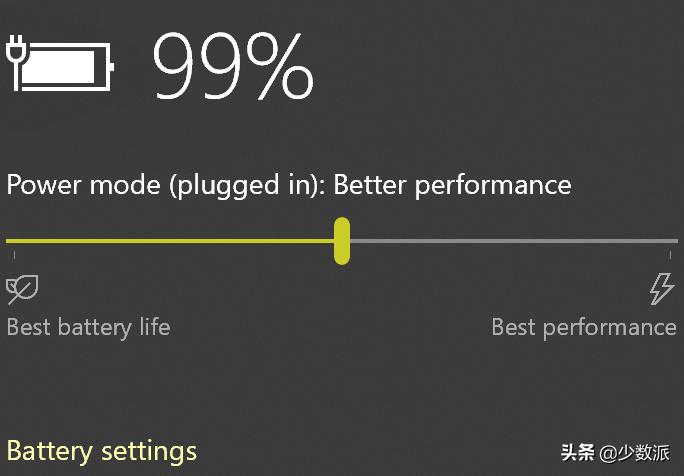Click the "Best performance" label
The image size is (684, 476).
tap(583, 327)
